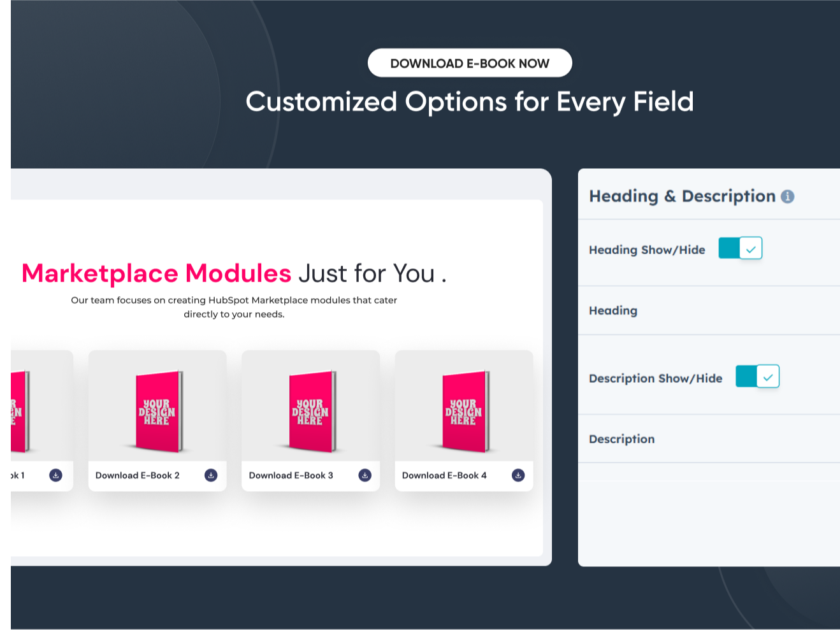Select the Download E-Book 2 card label
Viewport: 840px width, 630px height.
coord(138,475)
